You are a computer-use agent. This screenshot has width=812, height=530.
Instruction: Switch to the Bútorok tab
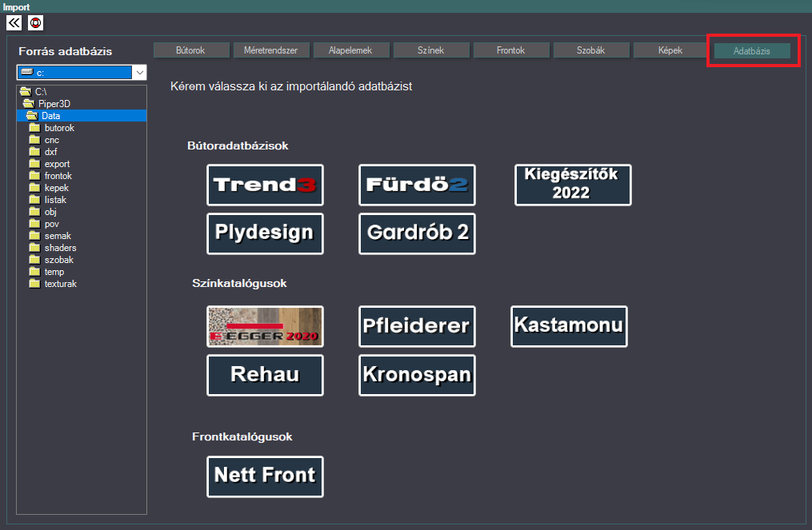coord(191,50)
